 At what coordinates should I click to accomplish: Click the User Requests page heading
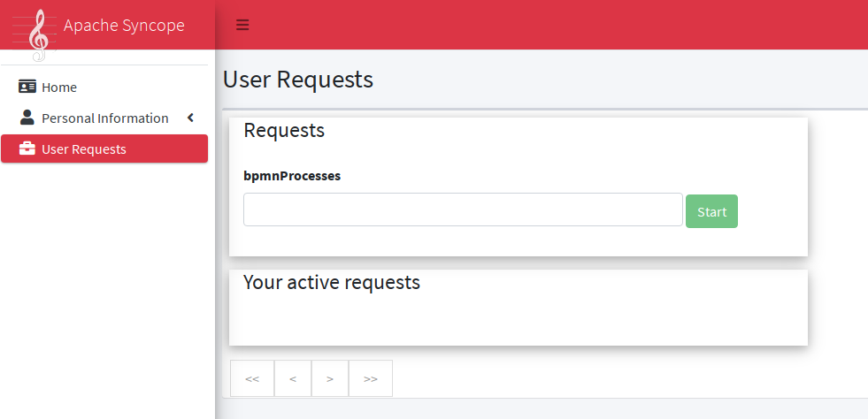tap(298, 80)
